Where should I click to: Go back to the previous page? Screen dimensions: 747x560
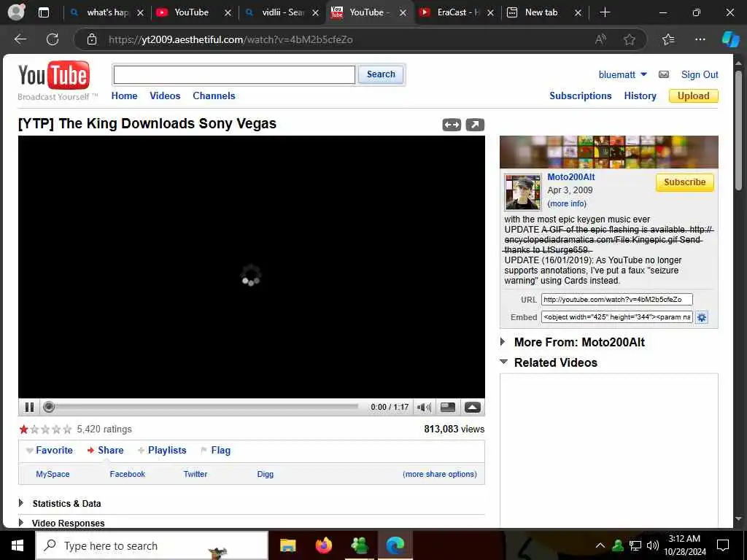point(20,39)
